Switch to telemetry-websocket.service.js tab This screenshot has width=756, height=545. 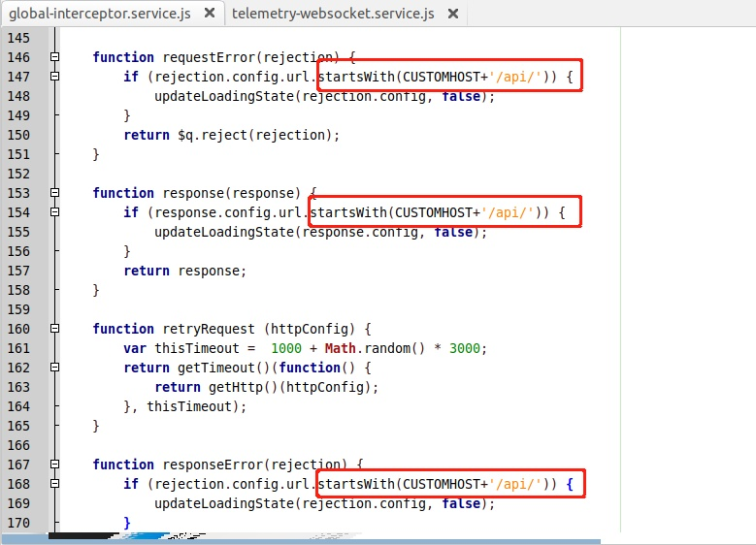(333, 14)
